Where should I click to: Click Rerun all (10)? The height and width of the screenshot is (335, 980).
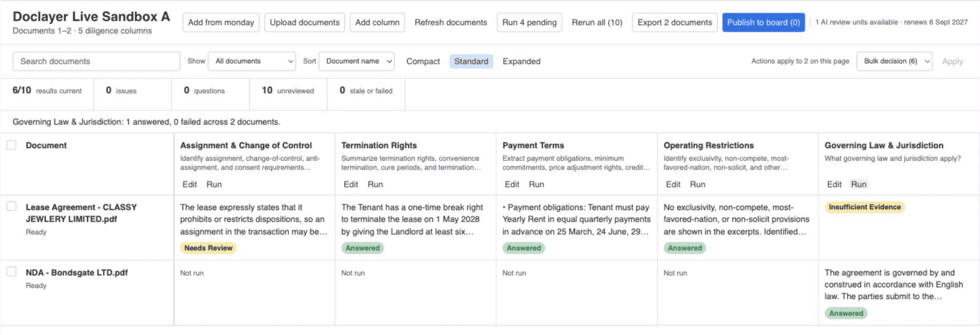click(x=597, y=23)
